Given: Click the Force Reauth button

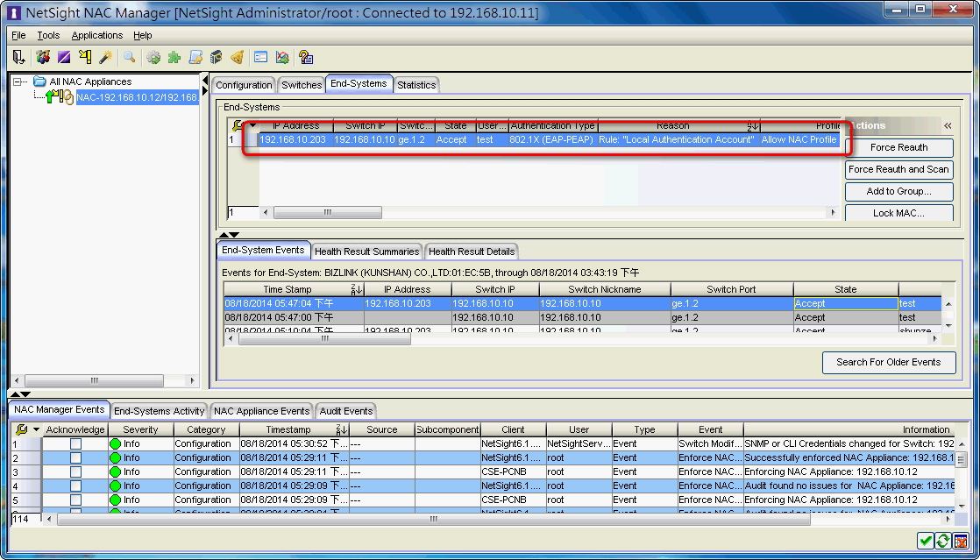Looking at the screenshot, I should point(898,147).
